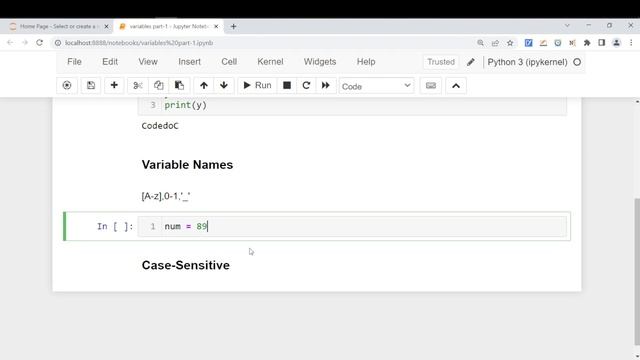Select the variables part-1 Jupyter tab
Viewport: 640px width, 360px height.
click(x=168, y=27)
